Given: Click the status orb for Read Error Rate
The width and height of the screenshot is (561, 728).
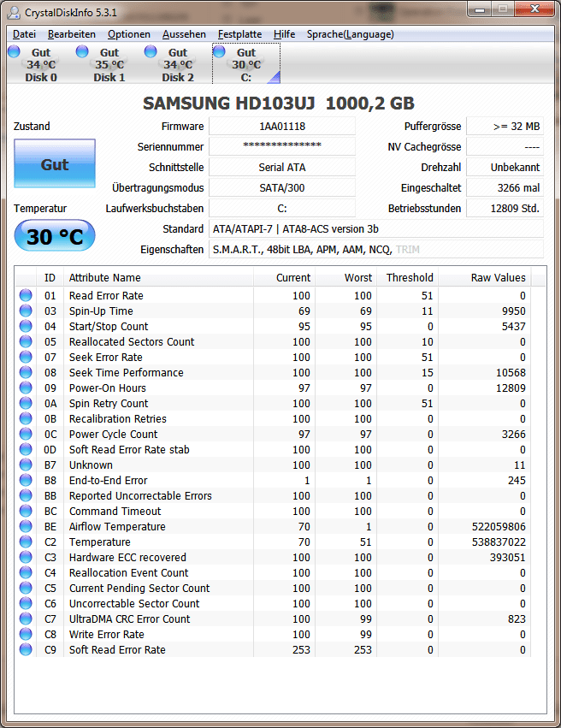Looking at the screenshot, I should [x=26, y=295].
